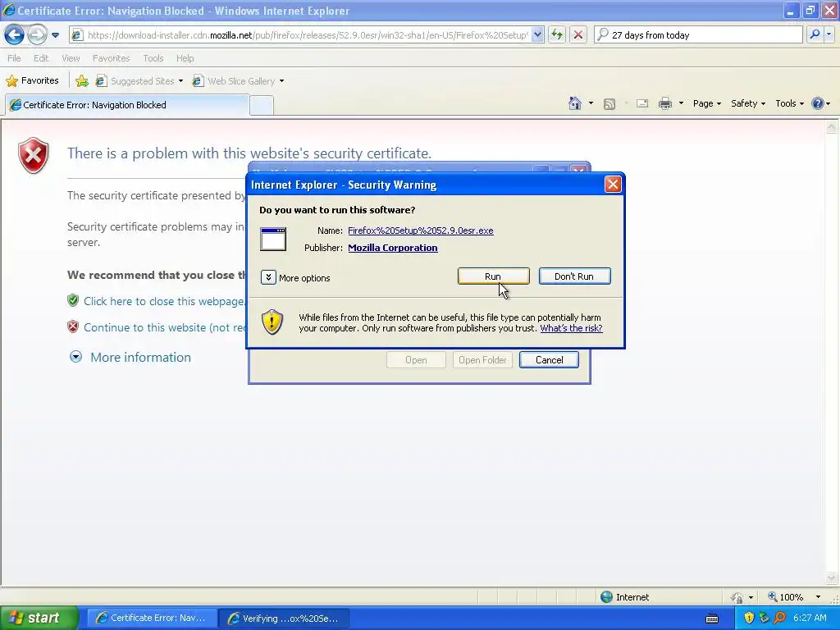Click the Help question mark icon
Image resolution: width=840 pixels, height=630 pixels.
point(818,103)
